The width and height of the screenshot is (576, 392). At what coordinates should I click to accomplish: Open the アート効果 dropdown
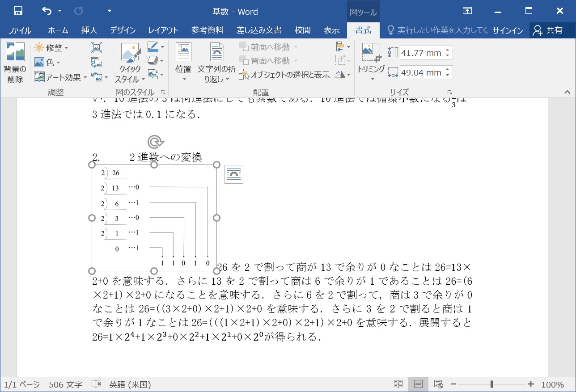tap(60, 77)
